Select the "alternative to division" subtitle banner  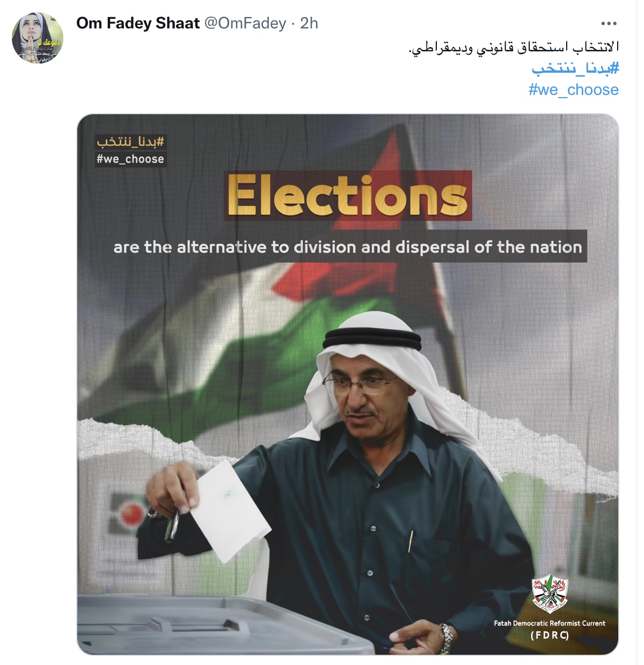(x=348, y=247)
